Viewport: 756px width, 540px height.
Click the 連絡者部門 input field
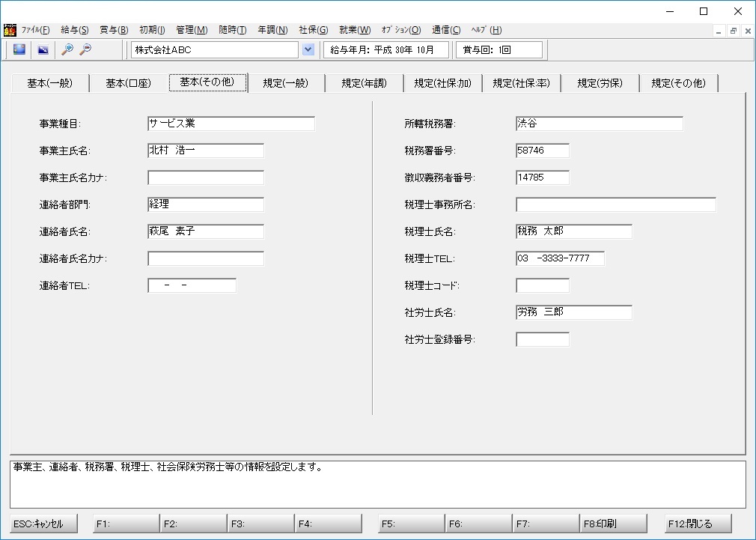[205, 204]
